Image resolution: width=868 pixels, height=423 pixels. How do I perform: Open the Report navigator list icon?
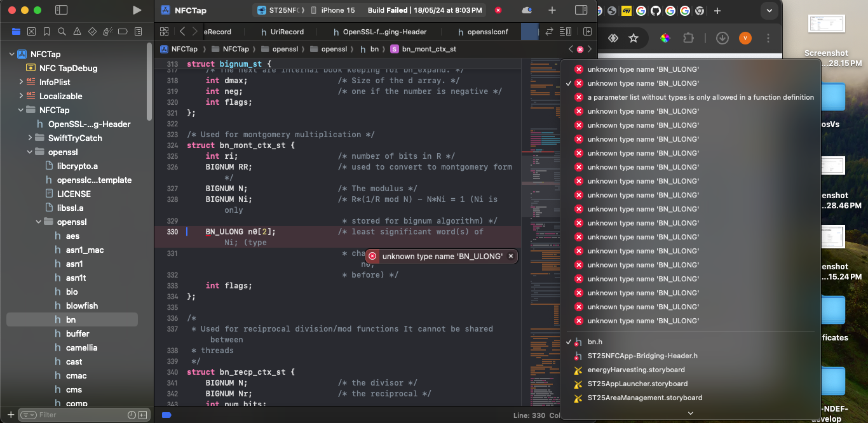[x=138, y=30]
